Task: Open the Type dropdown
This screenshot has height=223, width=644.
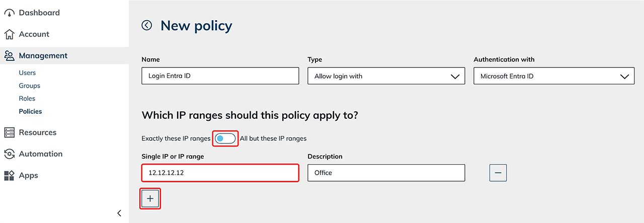Action: [386, 77]
